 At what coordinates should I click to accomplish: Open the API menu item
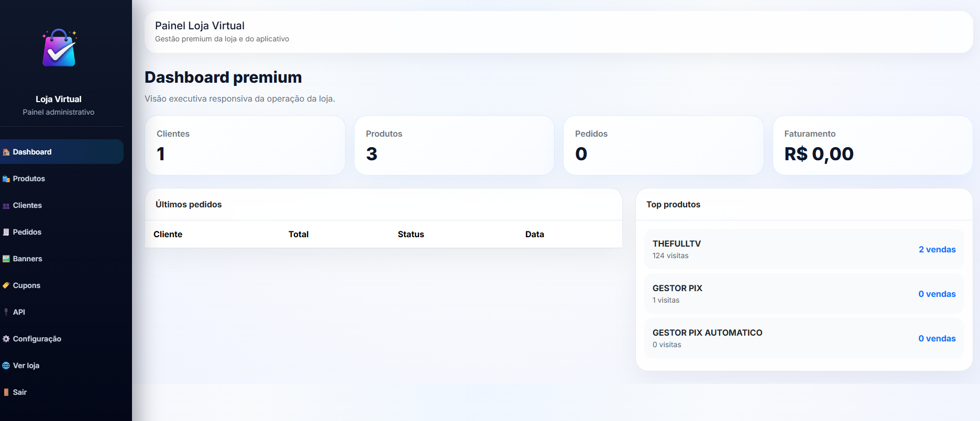pyautogui.click(x=19, y=312)
